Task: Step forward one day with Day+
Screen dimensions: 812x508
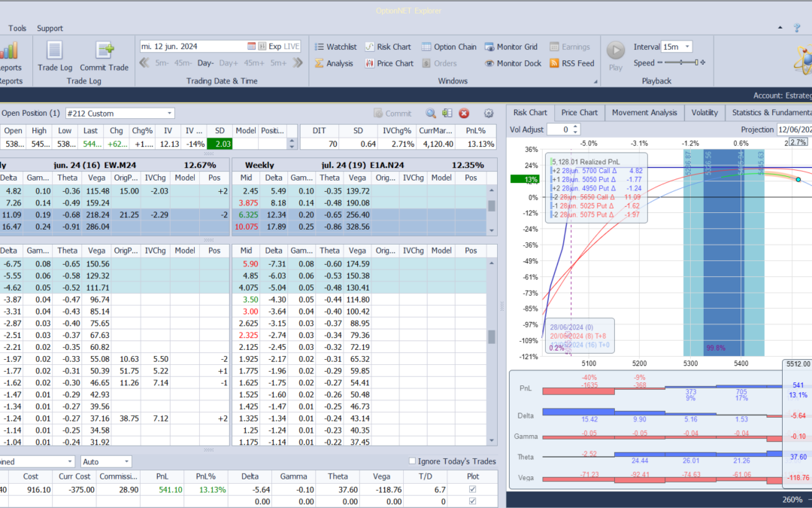Action: click(x=229, y=62)
